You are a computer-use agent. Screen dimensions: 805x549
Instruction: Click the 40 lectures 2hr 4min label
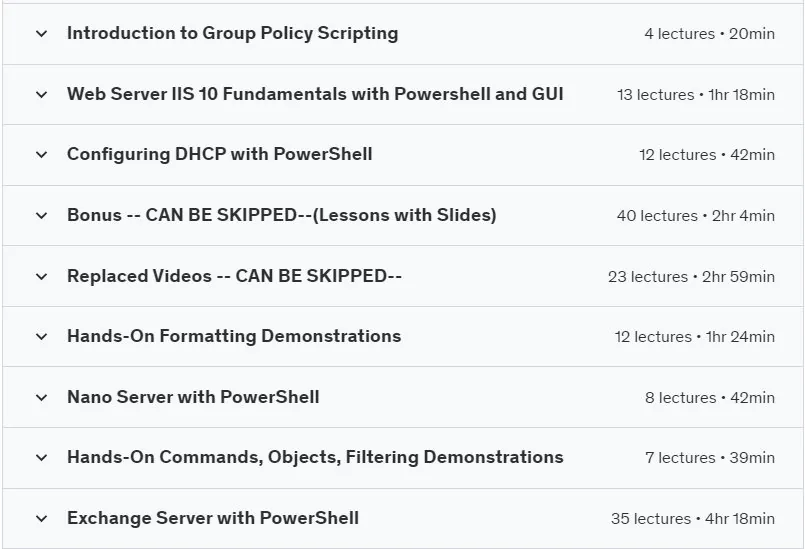[696, 216]
